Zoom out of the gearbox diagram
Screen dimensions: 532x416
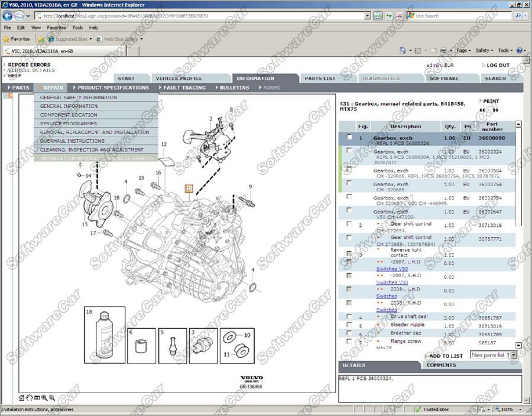click(x=52, y=398)
